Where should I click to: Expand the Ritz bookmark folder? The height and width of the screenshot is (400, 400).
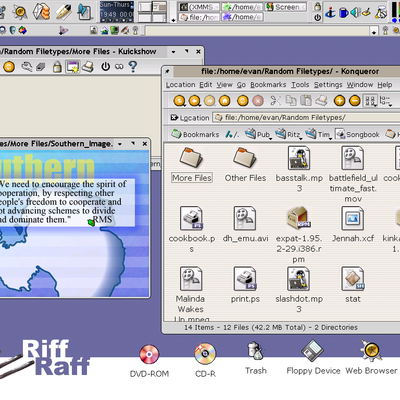[288, 134]
